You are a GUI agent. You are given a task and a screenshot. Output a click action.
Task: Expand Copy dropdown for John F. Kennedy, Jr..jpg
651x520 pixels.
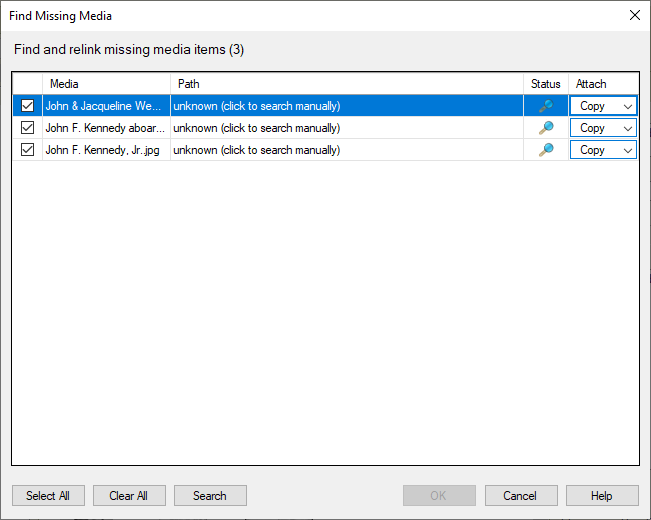[x=603, y=150]
